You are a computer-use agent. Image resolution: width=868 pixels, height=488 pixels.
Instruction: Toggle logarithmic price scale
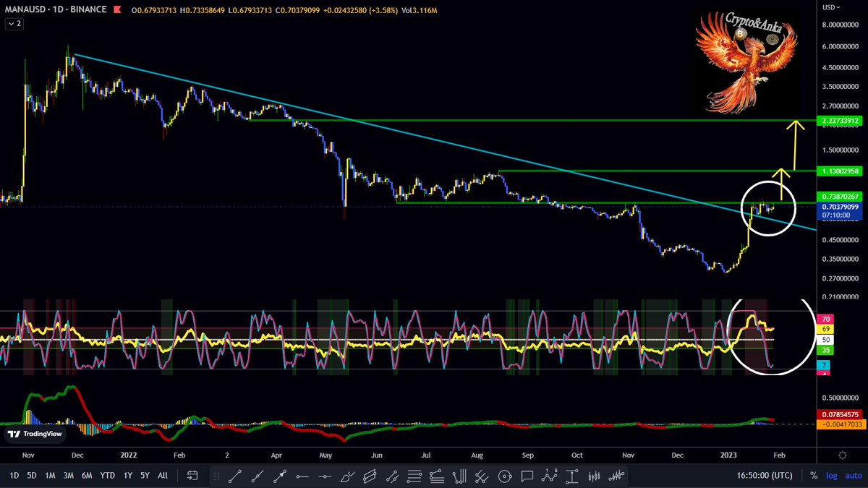pos(832,476)
